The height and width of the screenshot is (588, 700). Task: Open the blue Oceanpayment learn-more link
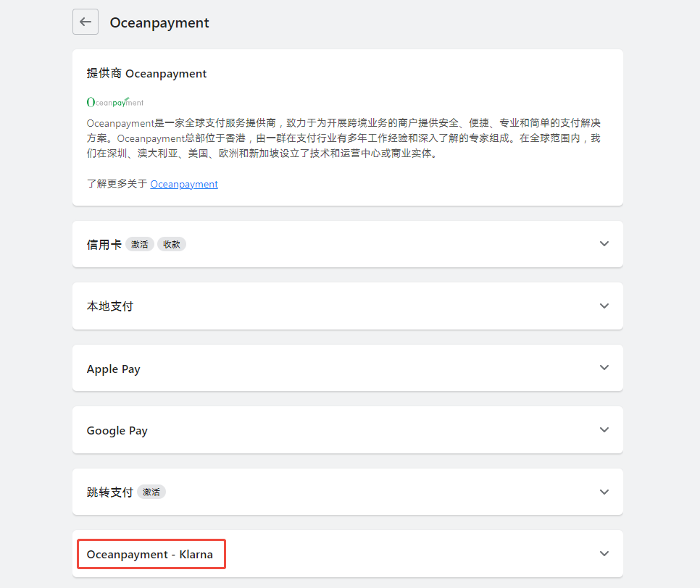pos(184,184)
